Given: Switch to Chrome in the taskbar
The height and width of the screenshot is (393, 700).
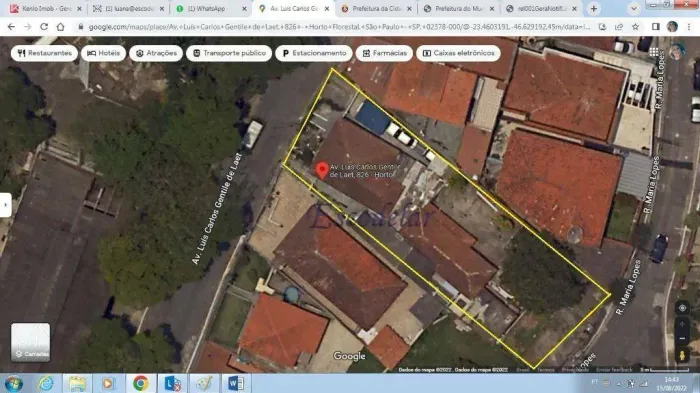Looking at the screenshot, I should 140,384.
